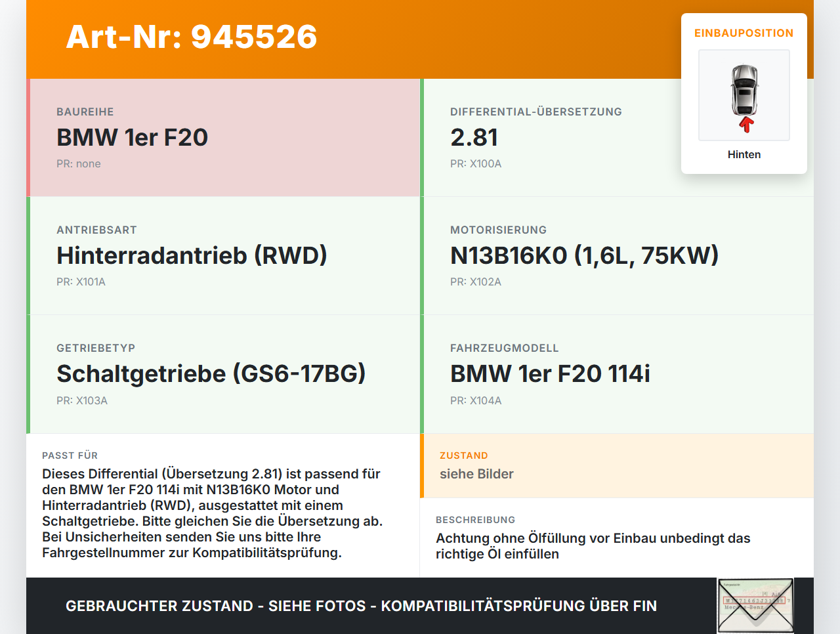Select 'N13B16K0 (1,6L, 75KW)' engine value
Image resolution: width=840 pixels, height=634 pixels.
coord(585,255)
